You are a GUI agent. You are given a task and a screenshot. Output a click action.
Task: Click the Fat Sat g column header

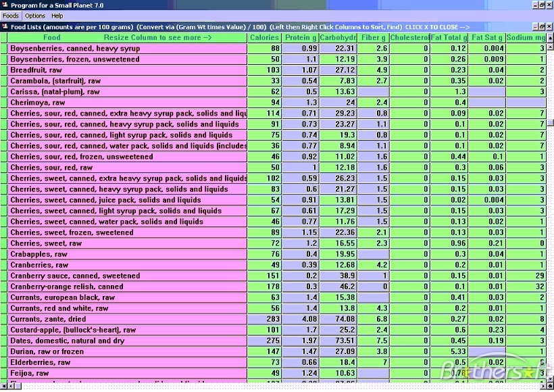pos(487,37)
